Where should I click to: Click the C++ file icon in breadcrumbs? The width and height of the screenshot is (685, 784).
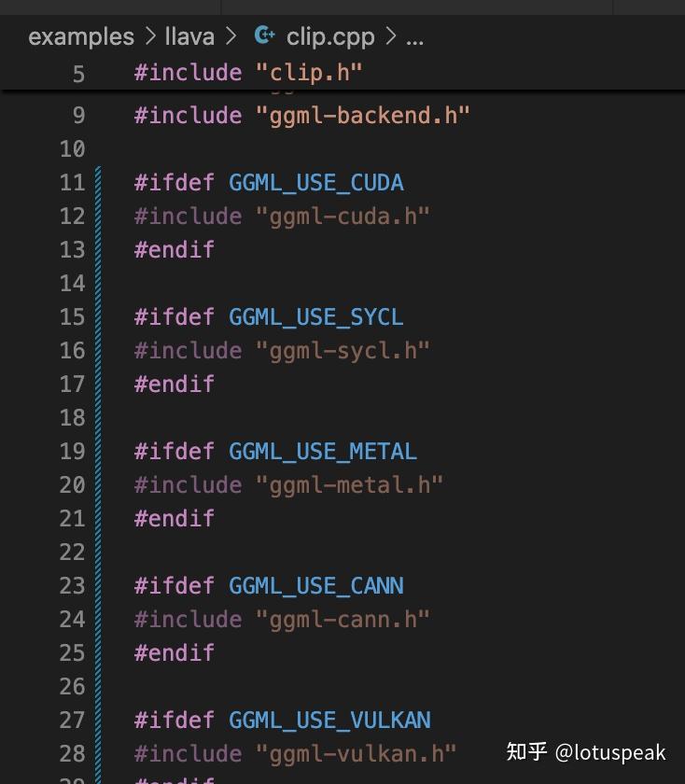pyautogui.click(x=265, y=35)
